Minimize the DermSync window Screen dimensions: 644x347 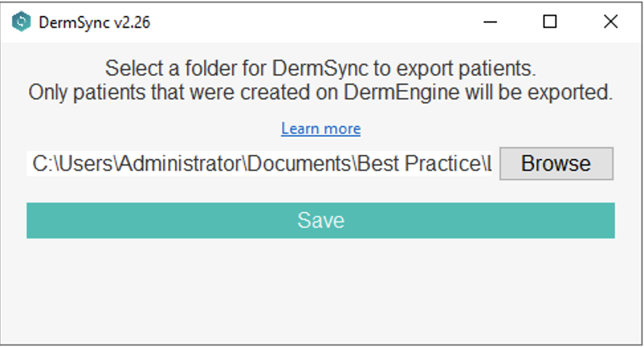(x=490, y=22)
